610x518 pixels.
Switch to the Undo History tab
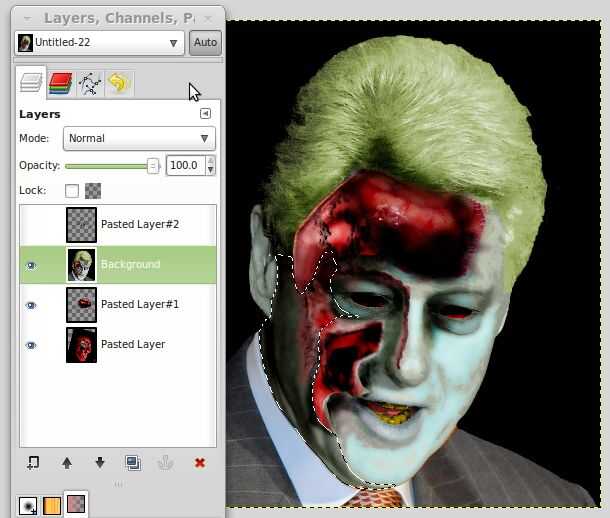119,83
